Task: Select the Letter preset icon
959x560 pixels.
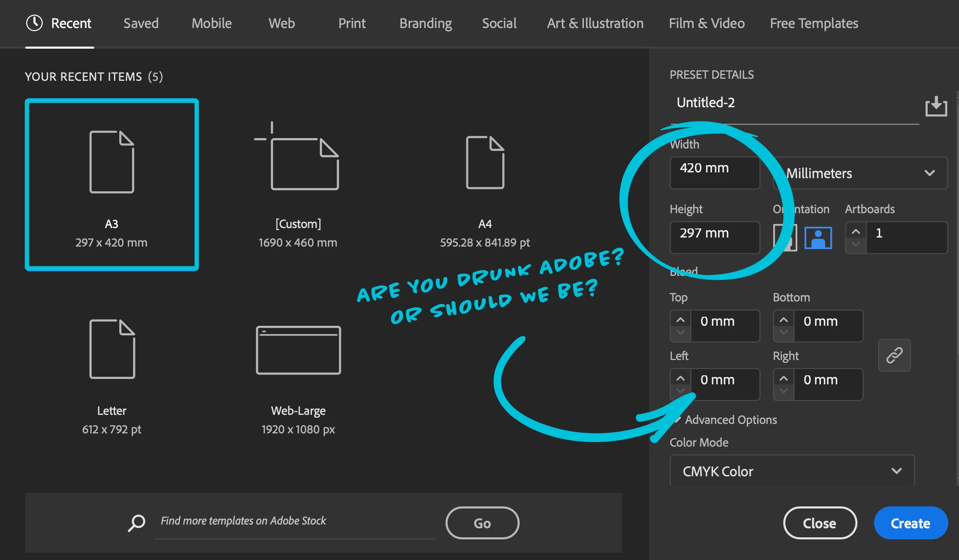Action: coord(112,349)
